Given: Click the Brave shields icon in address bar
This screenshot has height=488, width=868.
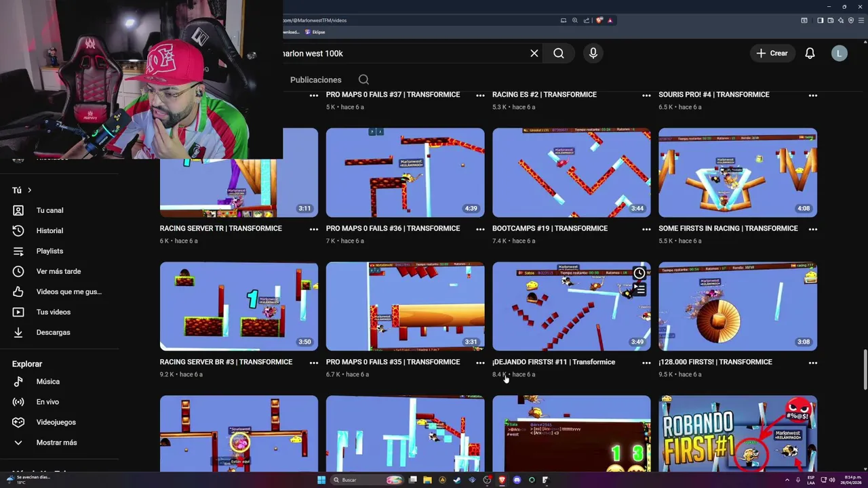Looking at the screenshot, I should (599, 20).
